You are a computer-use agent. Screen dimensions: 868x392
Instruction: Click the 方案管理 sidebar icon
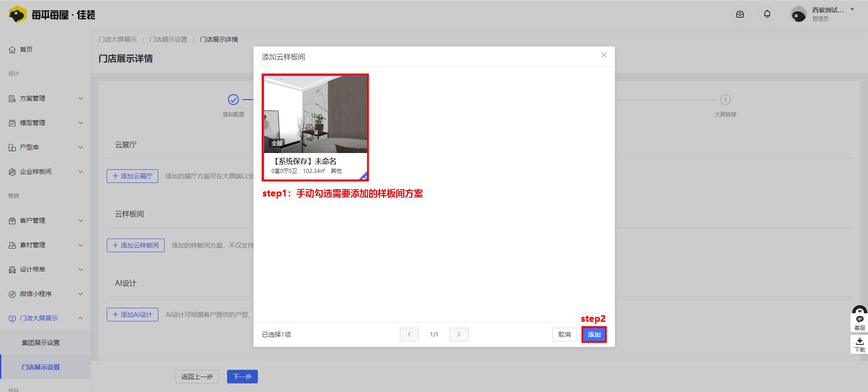pyautogui.click(x=12, y=99)
